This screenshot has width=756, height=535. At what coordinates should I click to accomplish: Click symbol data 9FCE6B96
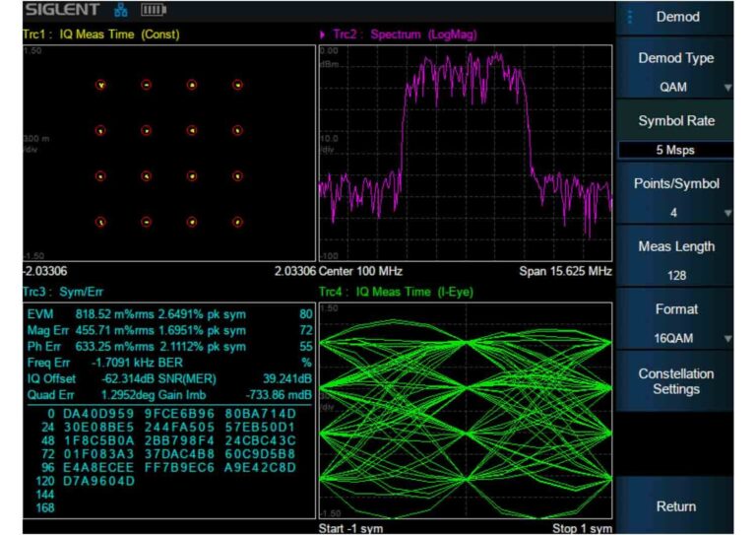[179, 414]
